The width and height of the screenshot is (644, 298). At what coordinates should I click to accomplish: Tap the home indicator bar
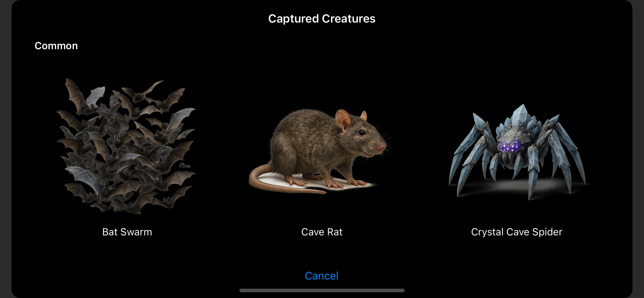pyautogui.click(x=322, y=291)
